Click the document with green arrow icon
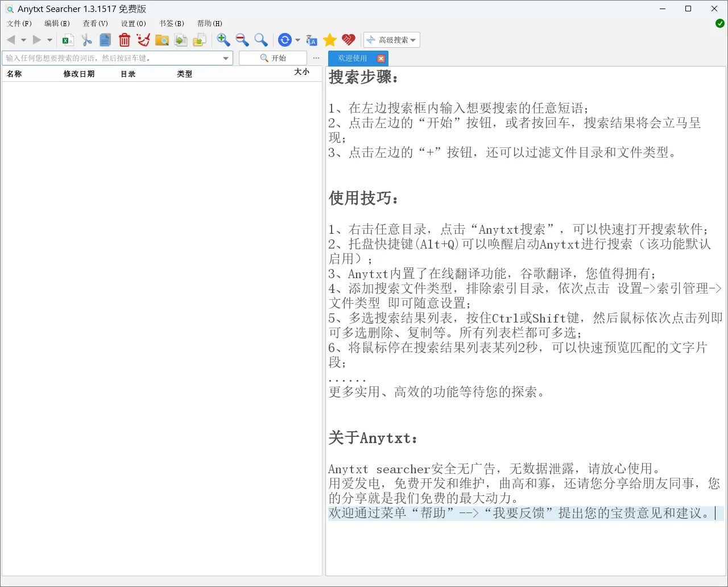Screen dimensions: 728x587 coord(181,40)
